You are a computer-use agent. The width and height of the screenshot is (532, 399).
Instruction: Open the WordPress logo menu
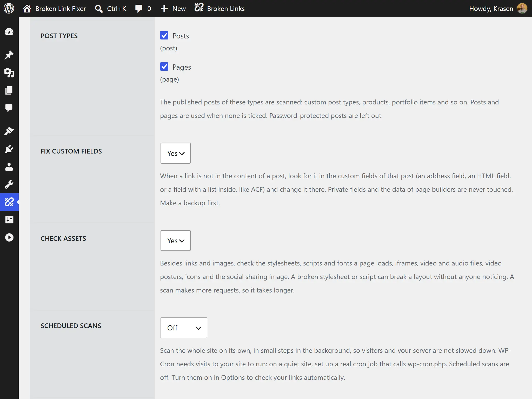pos(9,8)
